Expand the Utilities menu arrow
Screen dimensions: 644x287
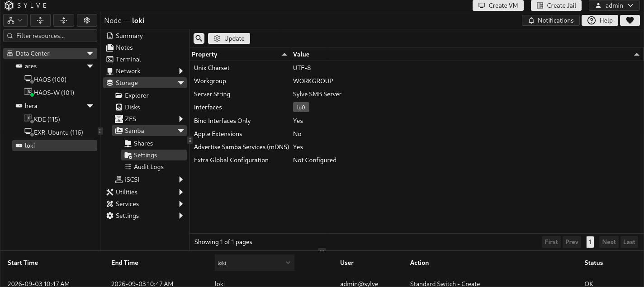(181, 192)
